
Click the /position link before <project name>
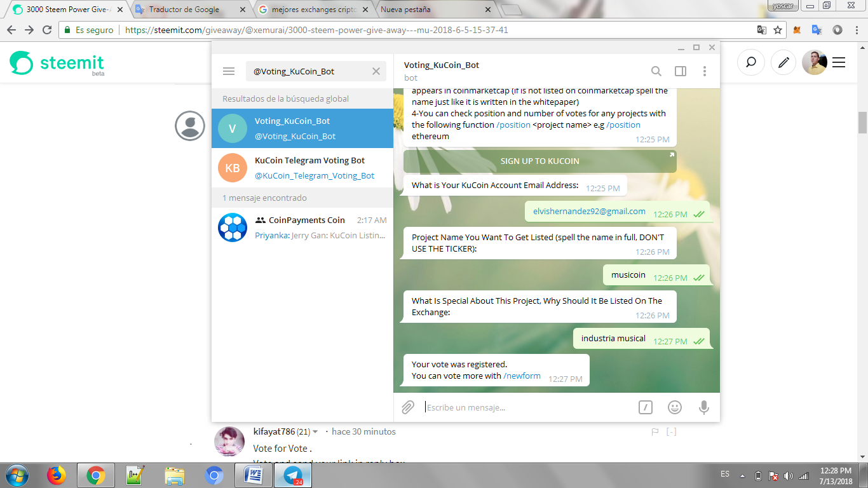(513, 125)
